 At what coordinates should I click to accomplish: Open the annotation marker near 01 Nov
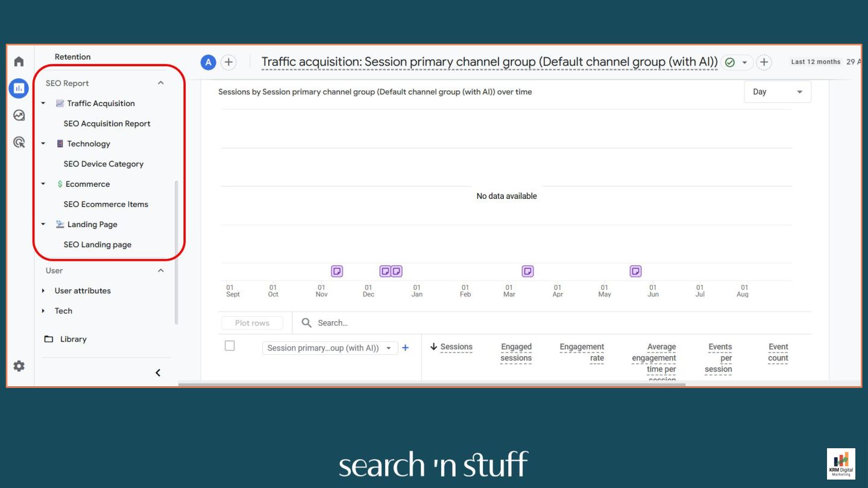click(x=337, y=271)
